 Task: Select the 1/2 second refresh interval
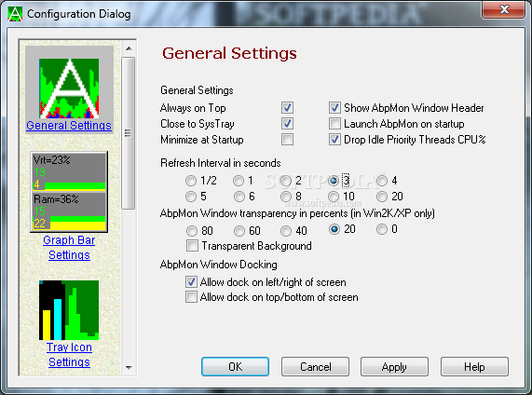click(x=191, y=181)
